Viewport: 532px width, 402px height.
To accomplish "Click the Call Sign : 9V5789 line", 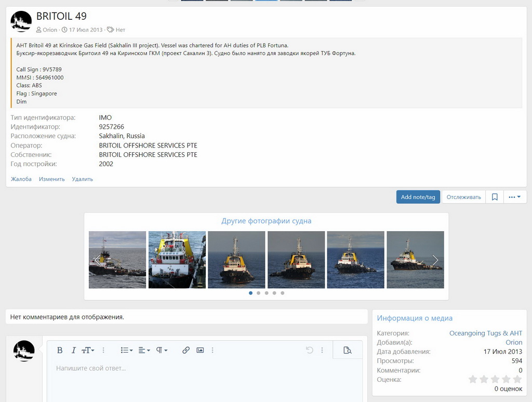I will [x=39, y=70].
